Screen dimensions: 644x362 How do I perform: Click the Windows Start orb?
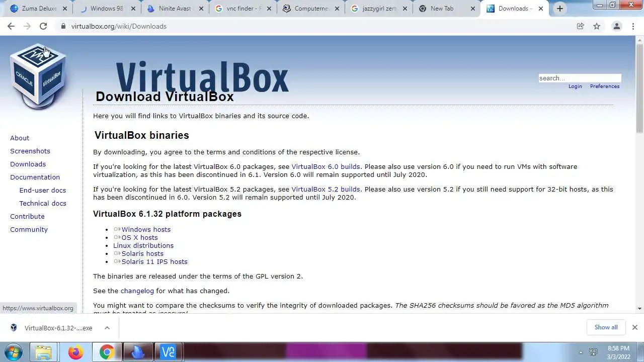click(14, 352)
